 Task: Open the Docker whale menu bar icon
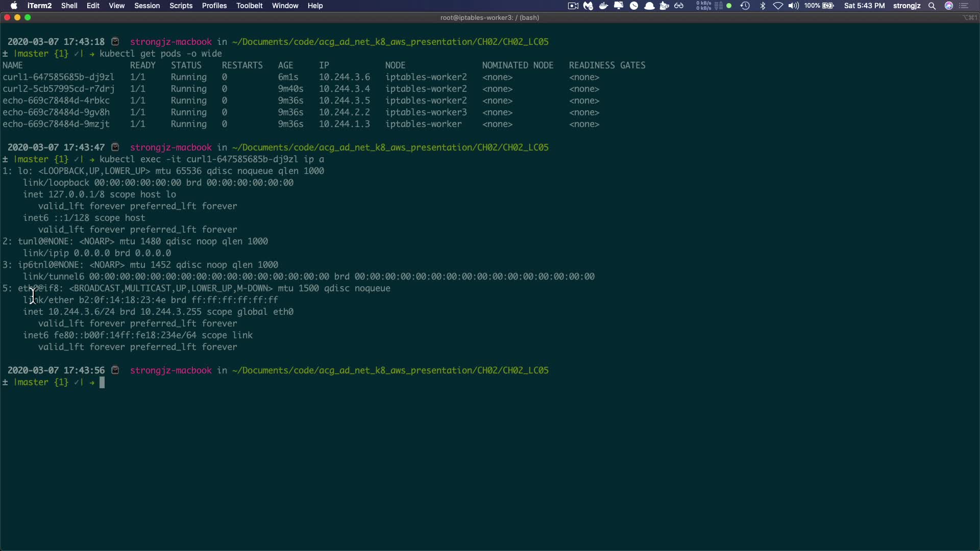(x=603, y=6)
